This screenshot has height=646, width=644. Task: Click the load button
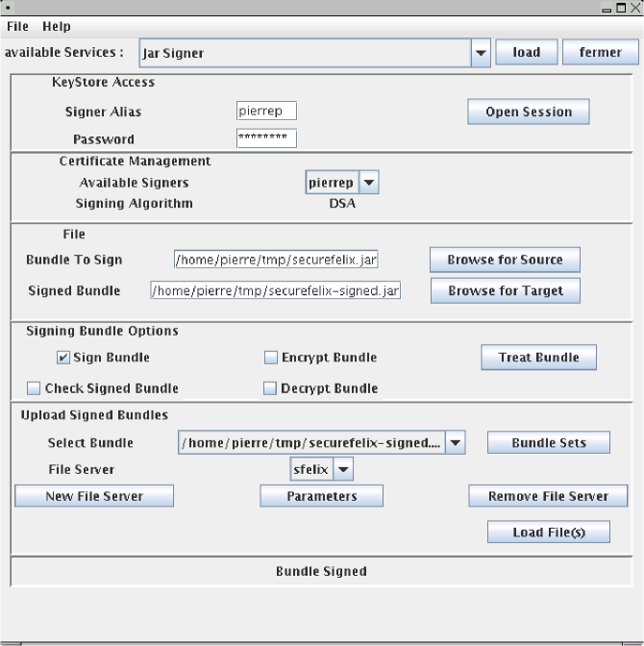tap(526, 53)
